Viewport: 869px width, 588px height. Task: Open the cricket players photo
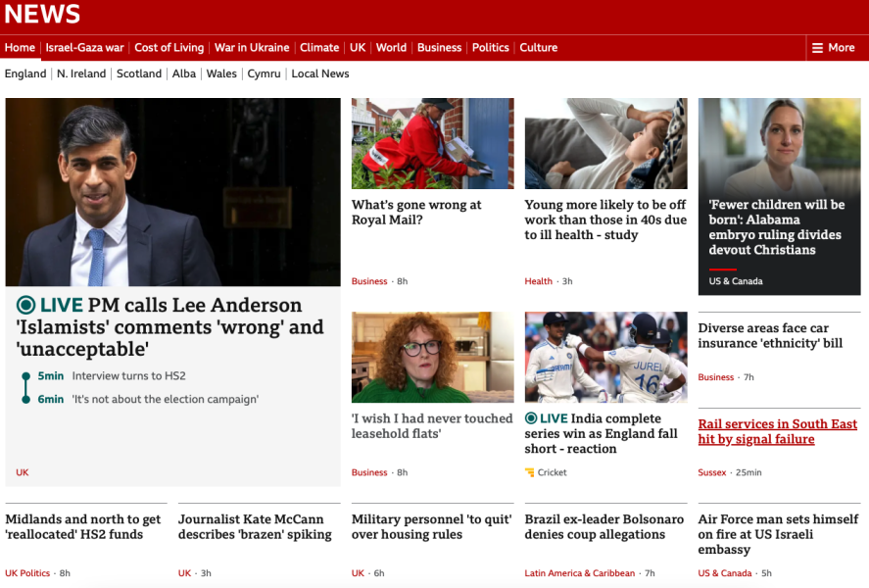point(605,357)
